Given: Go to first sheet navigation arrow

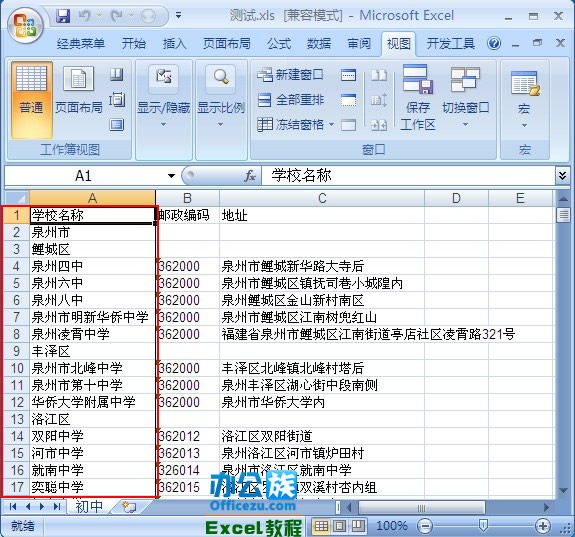Looking at the screenshot, I should pyautogui.click(x=12, y=507).
